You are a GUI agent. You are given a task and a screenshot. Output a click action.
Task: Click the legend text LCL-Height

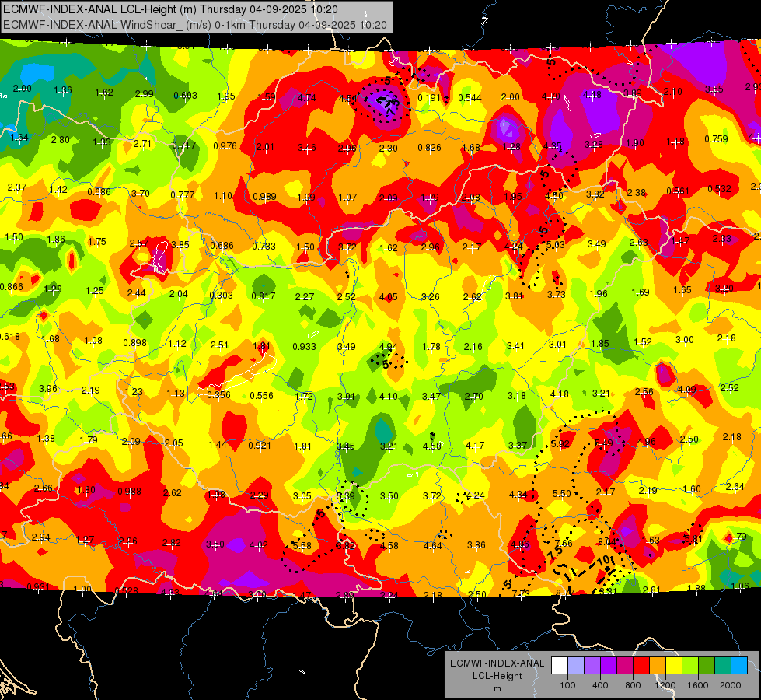click(x=497, y=676)
